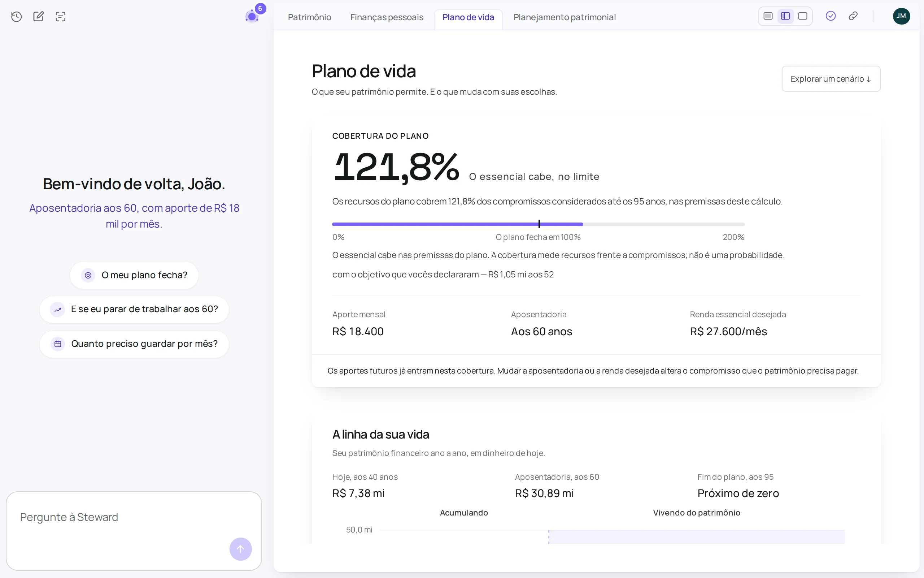Select the split panel layout view
This screenshot has width=924, height=578.
point(785,16)
